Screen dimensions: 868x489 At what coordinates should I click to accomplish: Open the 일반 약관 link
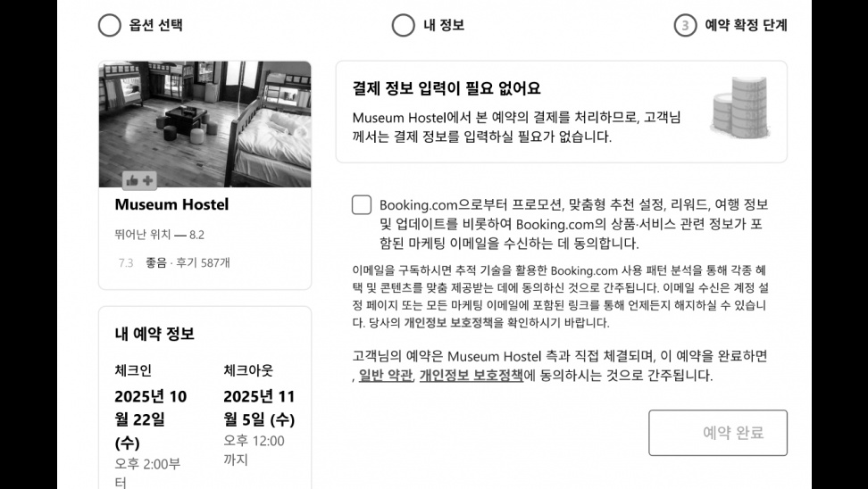(x=385, y=376)
